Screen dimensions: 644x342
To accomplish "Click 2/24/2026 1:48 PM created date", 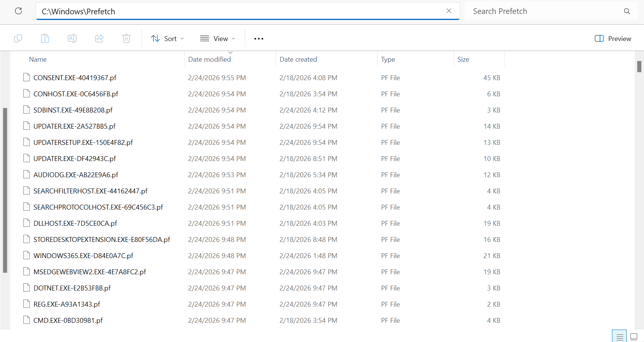I will (x=308, y=256).
